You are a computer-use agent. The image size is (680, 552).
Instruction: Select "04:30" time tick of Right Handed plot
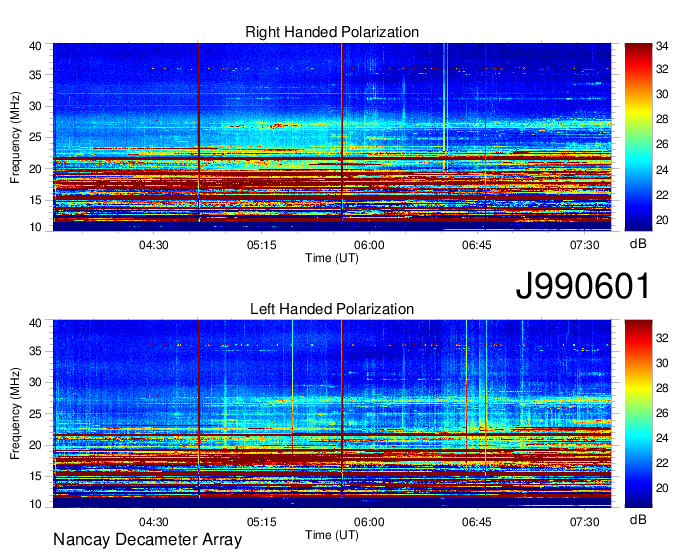[x=154, y=245]
